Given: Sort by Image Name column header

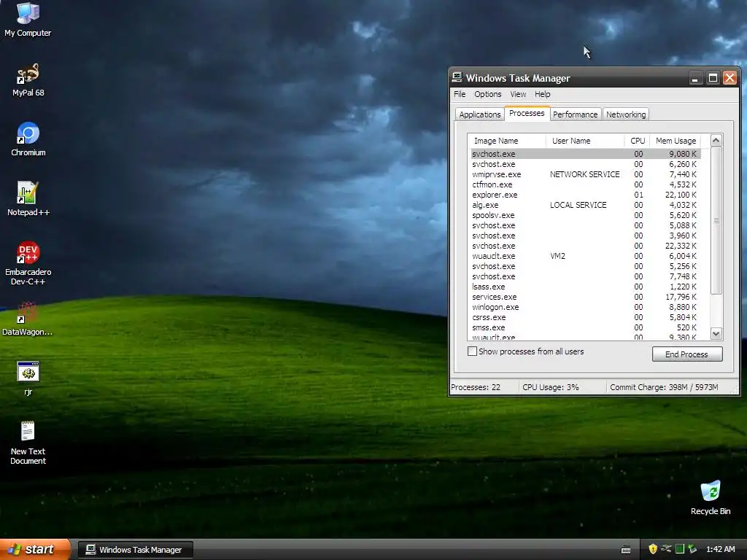Looking at the screenshot, I should click(x=507, y=141).
